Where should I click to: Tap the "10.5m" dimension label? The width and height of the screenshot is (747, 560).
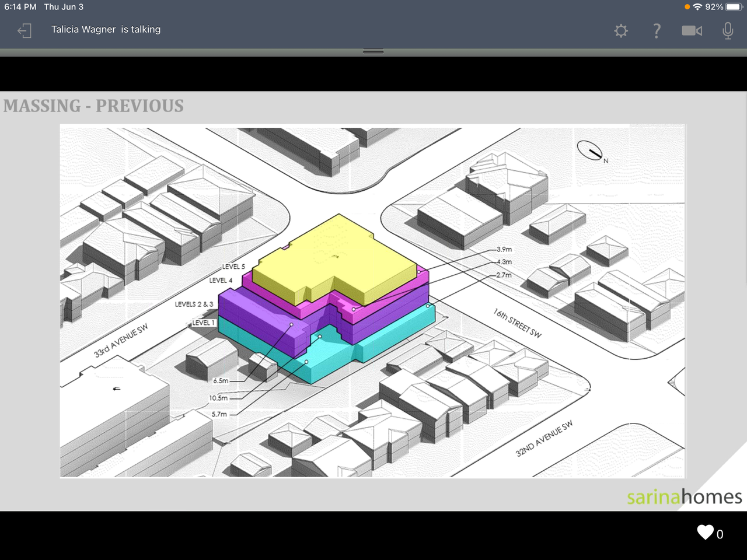pyautogui.click(x=218, y=398)
